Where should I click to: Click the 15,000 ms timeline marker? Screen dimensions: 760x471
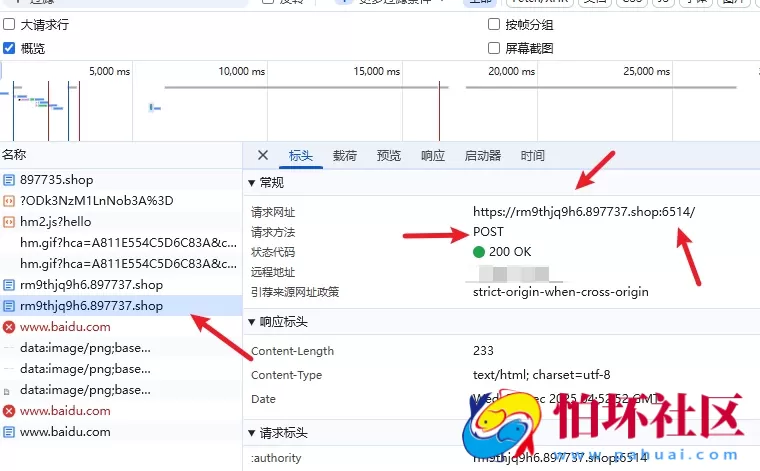point(377,71)
